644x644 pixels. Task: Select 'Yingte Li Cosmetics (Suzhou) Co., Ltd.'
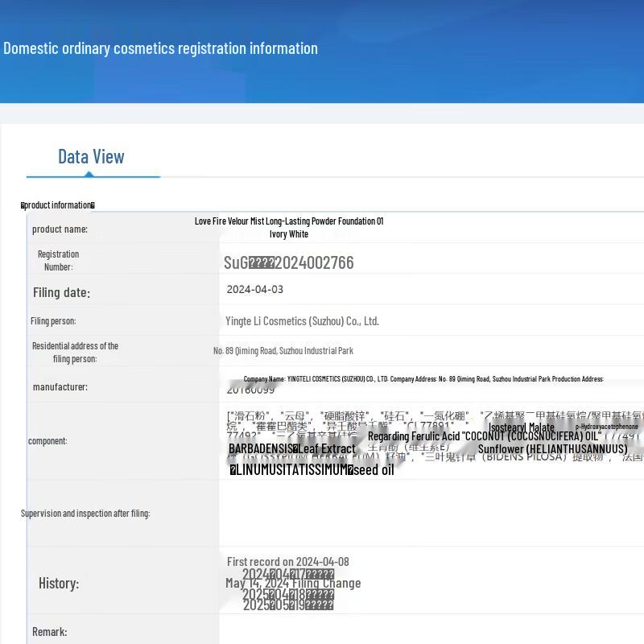(x=303, y=321)
